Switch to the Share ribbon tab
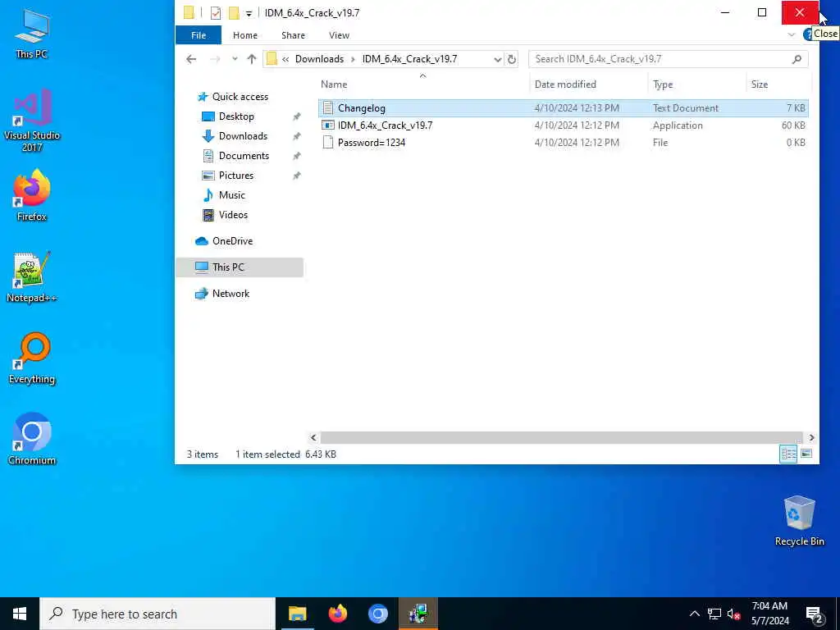This screenshot has height=630, width=840. (293, 35)
